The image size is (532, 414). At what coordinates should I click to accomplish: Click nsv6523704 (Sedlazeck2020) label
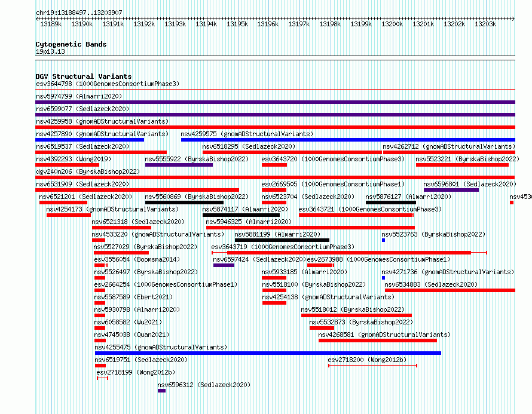click(308, 197)
